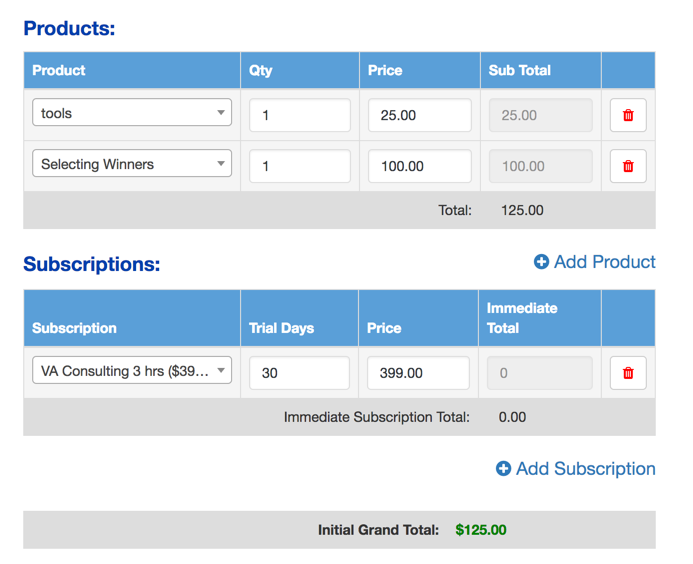Edit quantity field for tools
Image resolution: width=693 pixels, height=564 pixels.
[299, 115]
